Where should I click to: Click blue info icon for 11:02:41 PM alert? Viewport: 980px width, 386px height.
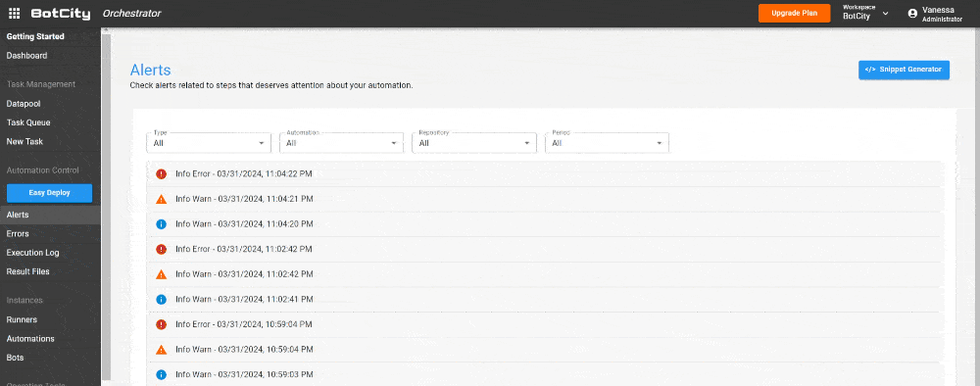161,299
